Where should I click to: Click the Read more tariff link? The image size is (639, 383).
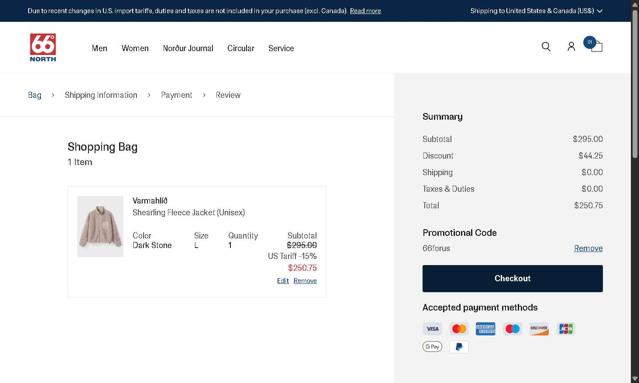(x=365, y=11)
